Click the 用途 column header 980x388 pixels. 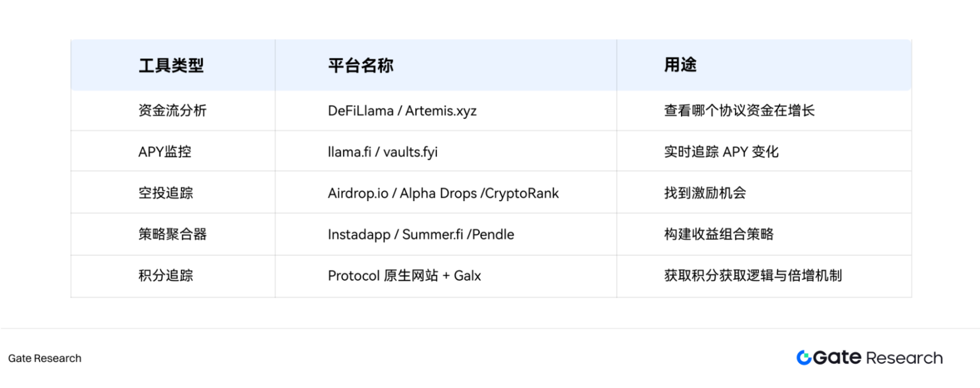tap(680, 65)
